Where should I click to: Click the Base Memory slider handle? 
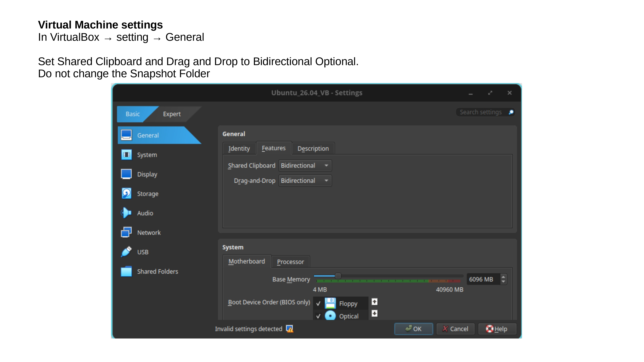tap(338, 276)
